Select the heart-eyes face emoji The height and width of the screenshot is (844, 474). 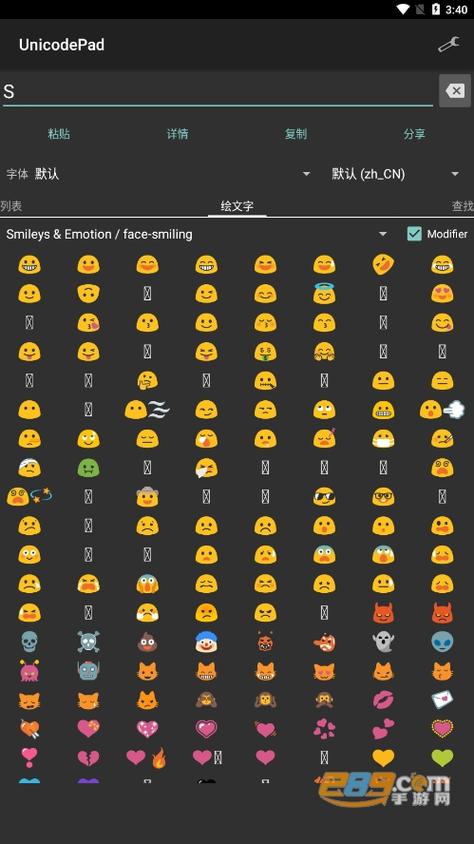(x=442, y=293)
